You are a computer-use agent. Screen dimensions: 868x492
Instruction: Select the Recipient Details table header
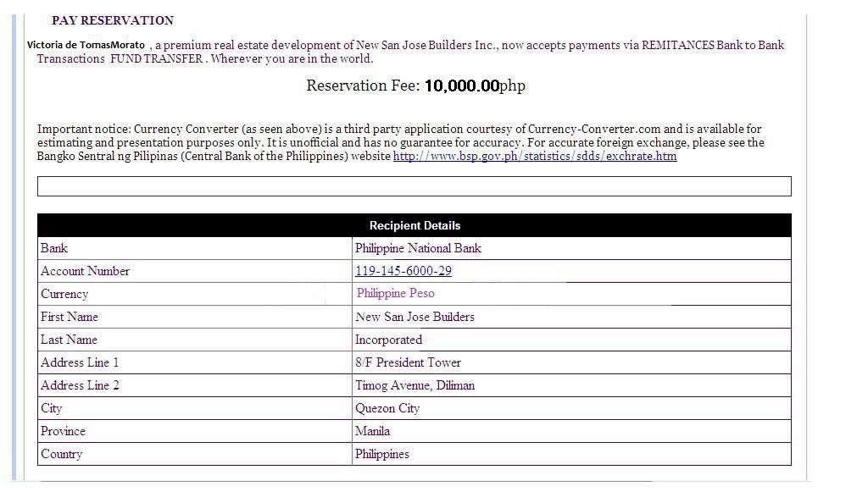pos(414,225)
